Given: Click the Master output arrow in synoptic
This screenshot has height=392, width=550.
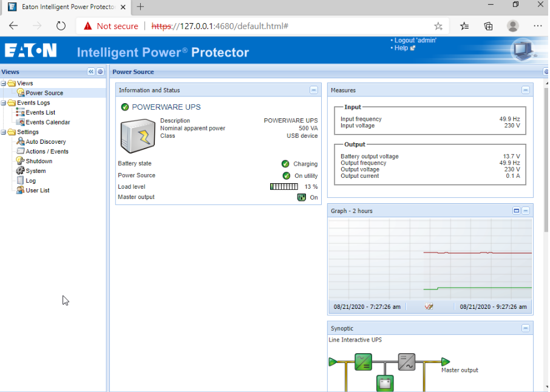Looking at the screenshot, I should (446, 362).
